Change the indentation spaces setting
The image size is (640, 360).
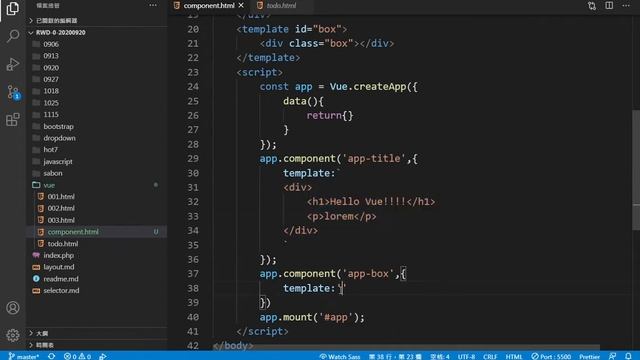tap(440, 356)
